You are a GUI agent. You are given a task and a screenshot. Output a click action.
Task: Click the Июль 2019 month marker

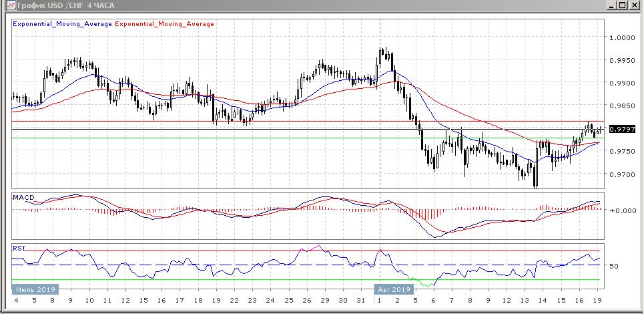35,289
